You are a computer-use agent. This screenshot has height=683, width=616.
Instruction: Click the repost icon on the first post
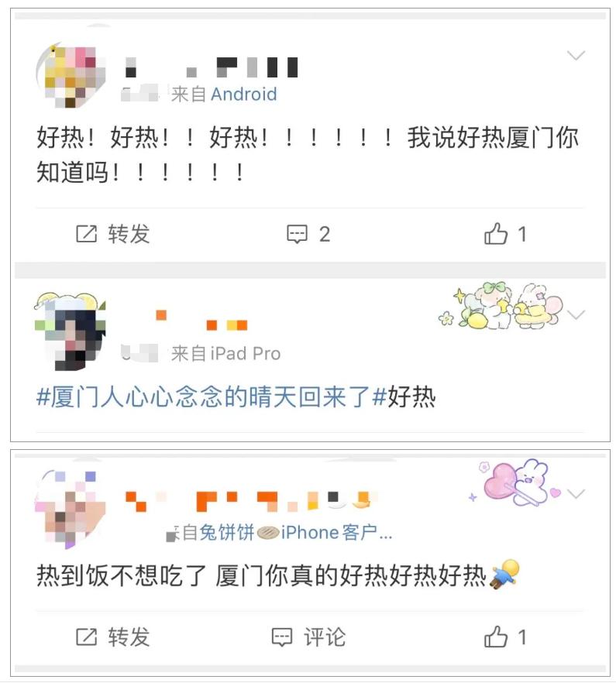pos(86,234)
